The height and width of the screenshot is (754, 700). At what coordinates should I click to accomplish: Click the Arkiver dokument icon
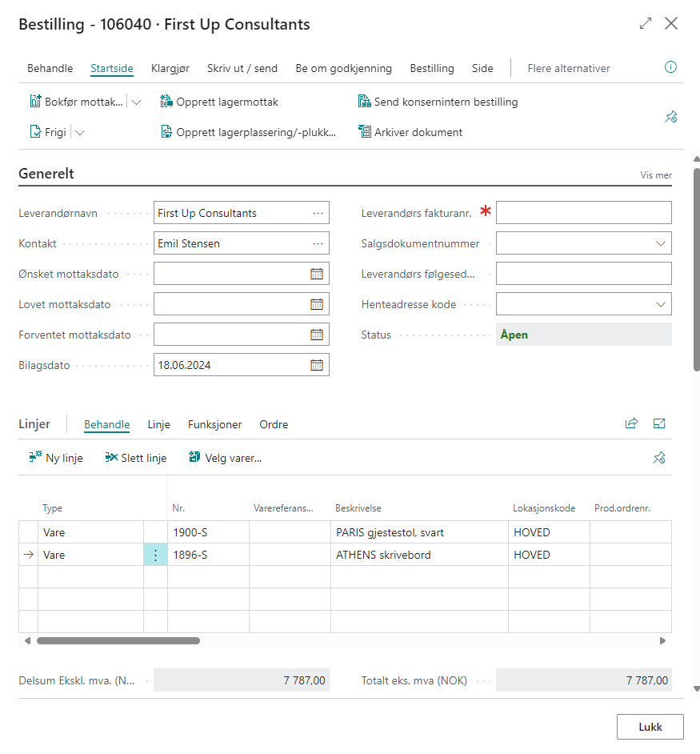tap(365, 132)
